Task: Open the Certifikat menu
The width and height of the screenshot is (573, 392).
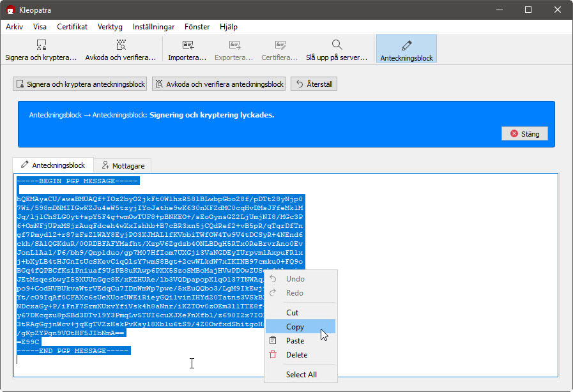Action: pyautogui.click(x=72, y=27)
